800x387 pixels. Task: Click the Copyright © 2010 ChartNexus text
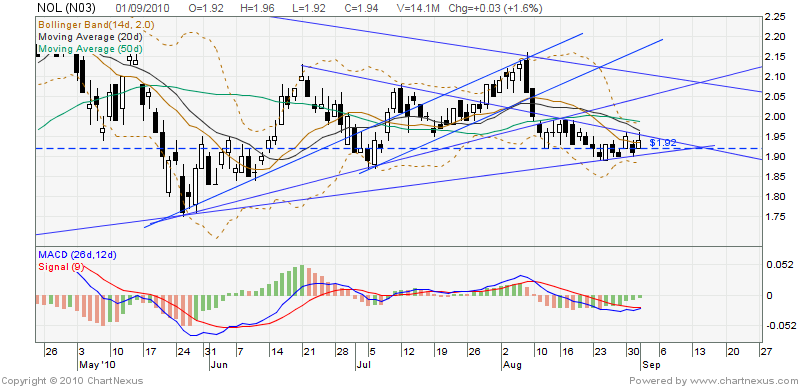[72, 380]
